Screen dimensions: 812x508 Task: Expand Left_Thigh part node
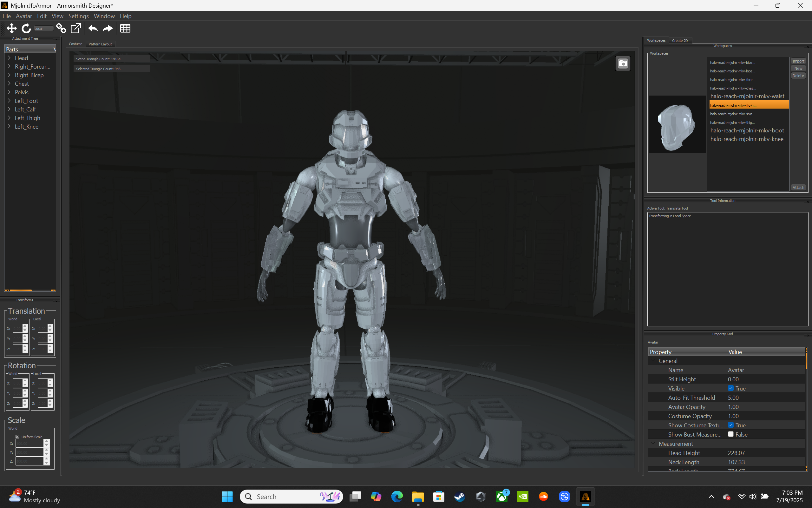tap(10, 117)
